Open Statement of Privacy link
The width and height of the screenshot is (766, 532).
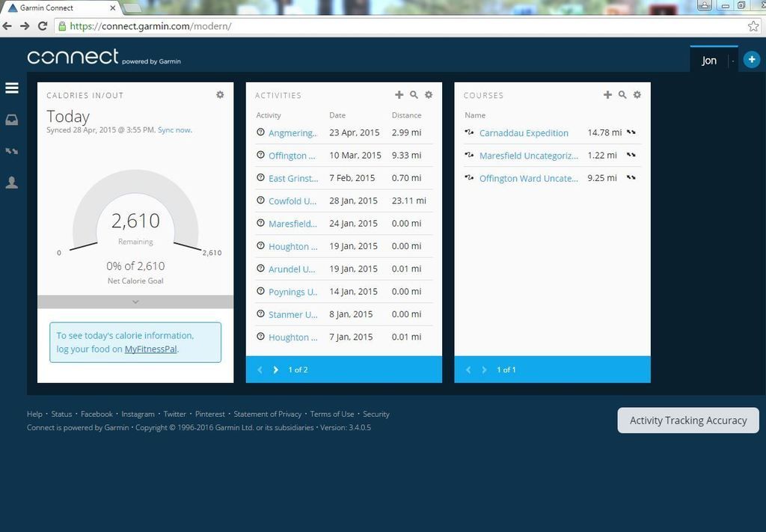coord(267,414)
